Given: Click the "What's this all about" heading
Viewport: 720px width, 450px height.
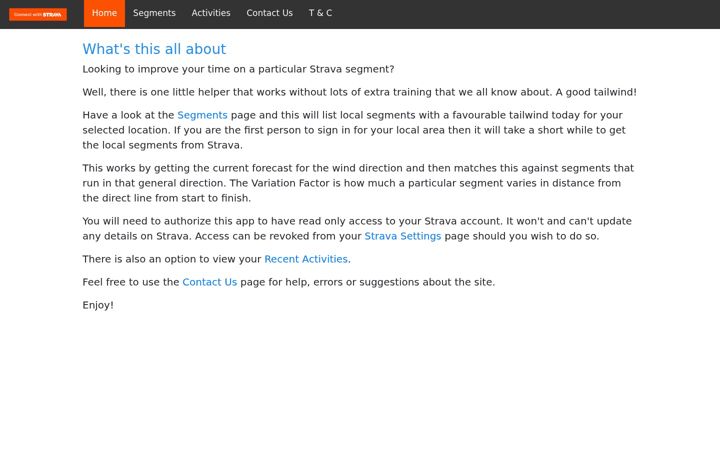Looking at the screenshot, I should [x=154, y=49].
